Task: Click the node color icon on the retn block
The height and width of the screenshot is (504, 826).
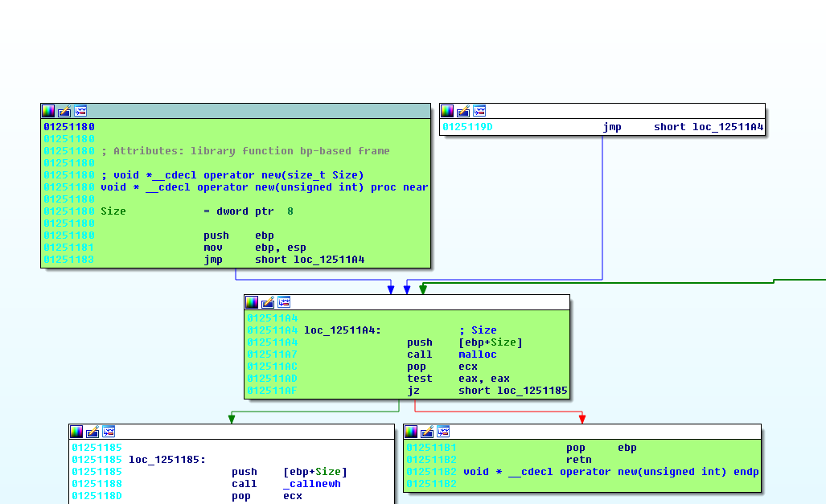Action: pos(411,432)
